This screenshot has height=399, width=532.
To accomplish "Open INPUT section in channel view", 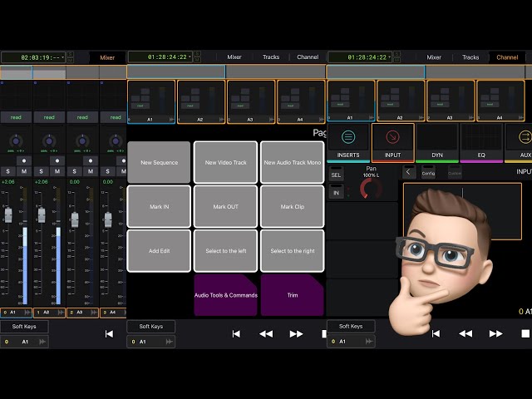I will click(x=392, y=143).
